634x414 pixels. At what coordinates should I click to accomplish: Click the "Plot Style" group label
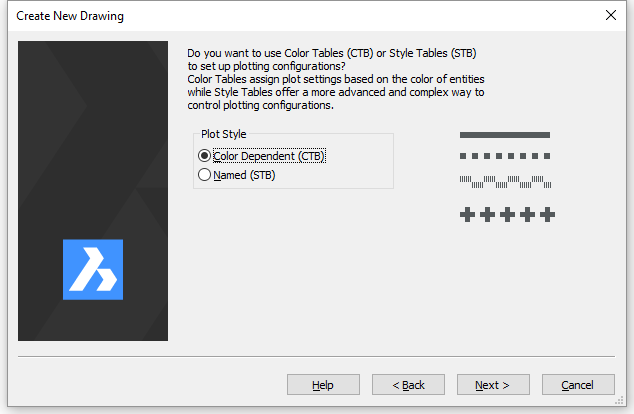click(x=223, y=134)
